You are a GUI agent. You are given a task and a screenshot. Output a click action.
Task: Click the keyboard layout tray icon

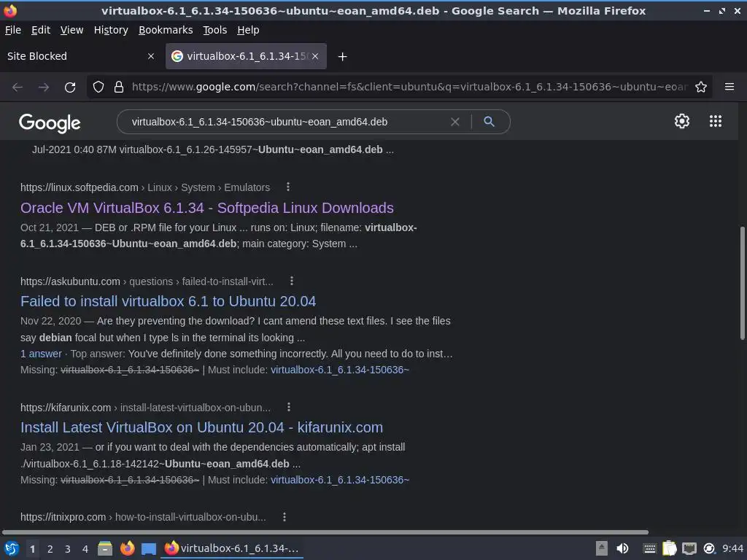649,548
